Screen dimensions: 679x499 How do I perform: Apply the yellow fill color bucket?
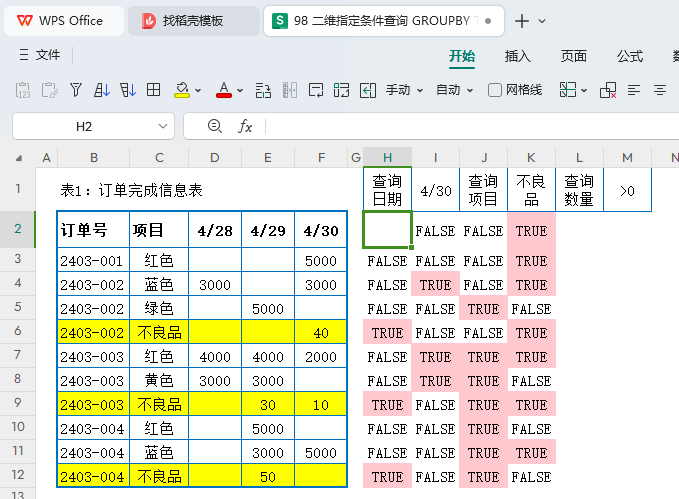(182, 90)
